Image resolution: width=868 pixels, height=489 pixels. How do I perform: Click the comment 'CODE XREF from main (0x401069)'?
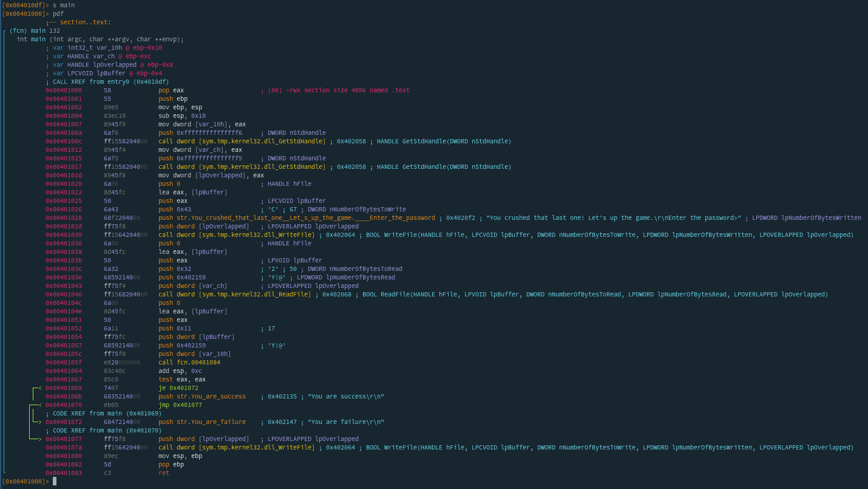tap(104, 413)
